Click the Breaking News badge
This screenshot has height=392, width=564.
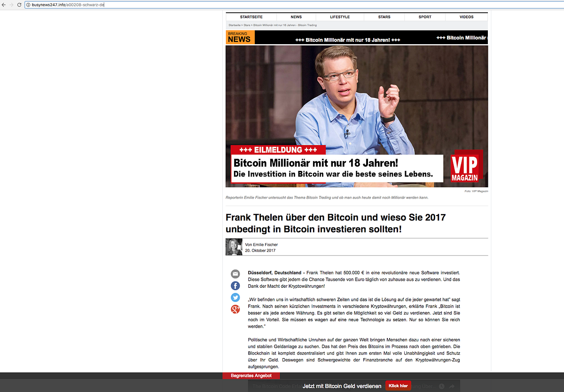pos(240,38)
